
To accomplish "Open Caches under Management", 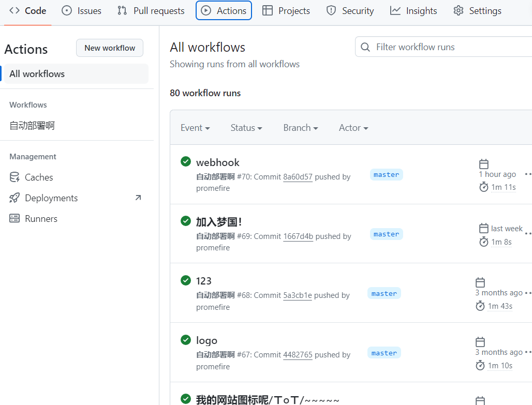I will [39, 177].
